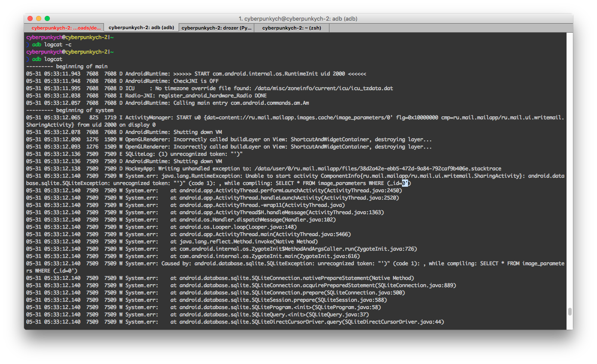This screenshot has height=364, width=597.
Task: Click 'Calling main entry com.android.commands.am.Am' line
Action: click(x=168, y=103)
